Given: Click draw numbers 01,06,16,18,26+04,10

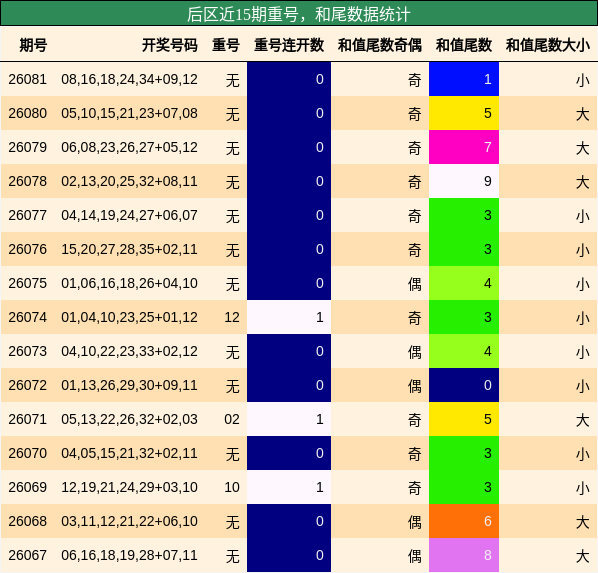Looking at the screenshot, I should click(x=129, y=283).
